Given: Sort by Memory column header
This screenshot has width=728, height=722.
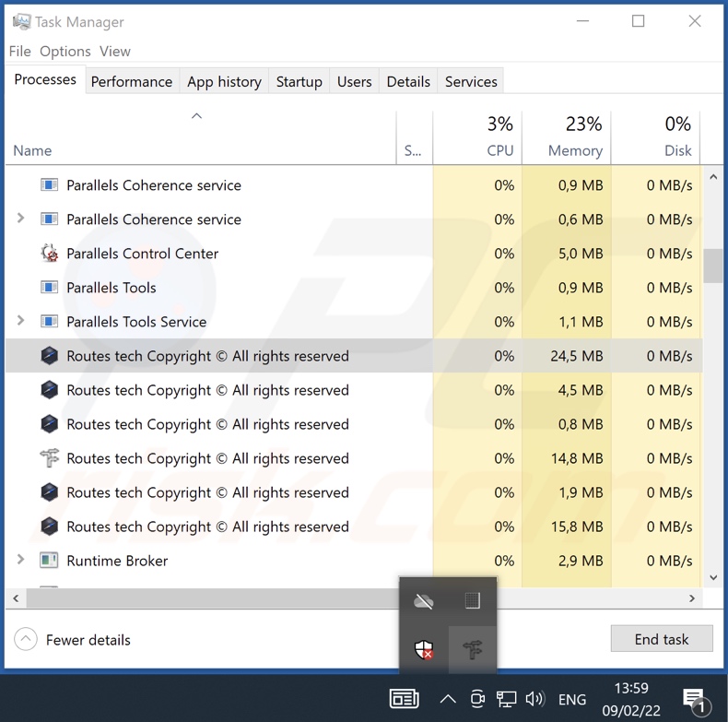Looking at the screenshot, I should [x=567, y=137].
